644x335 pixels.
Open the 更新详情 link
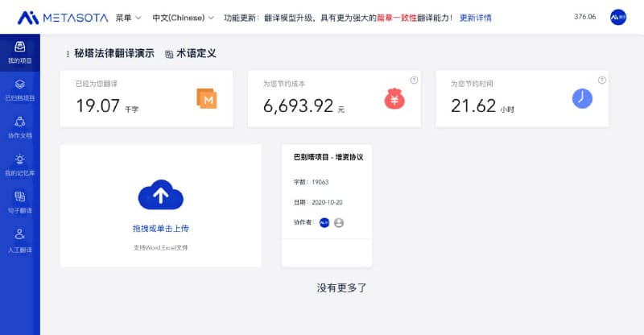click(475, 18)
